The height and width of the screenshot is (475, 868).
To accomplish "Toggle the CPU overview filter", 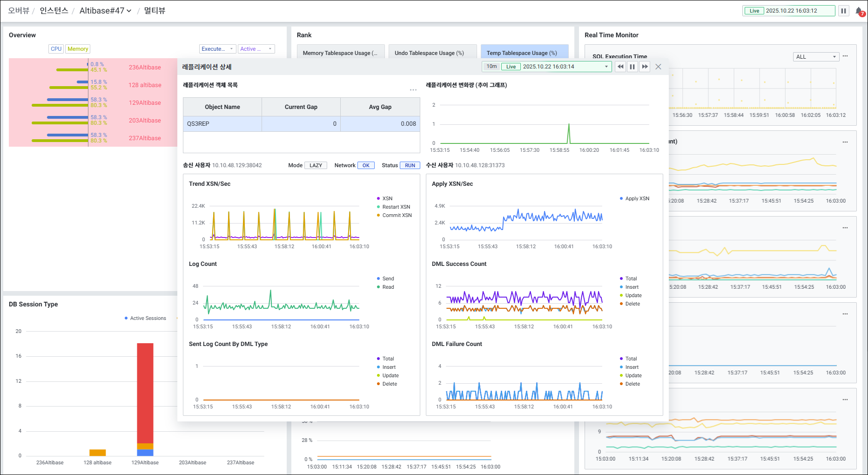I will point(56,49).
